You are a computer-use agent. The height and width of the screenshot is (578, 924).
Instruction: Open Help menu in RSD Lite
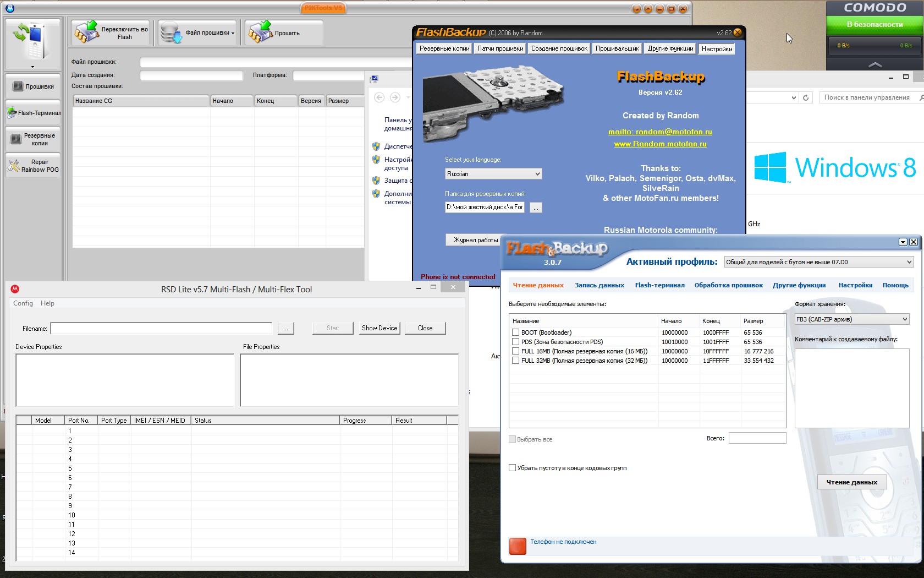coord(47,303)
